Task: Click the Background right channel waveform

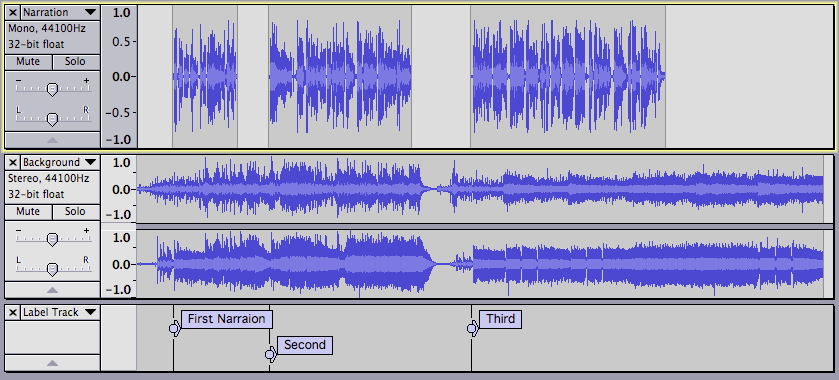Action: [x=480, y=264]
